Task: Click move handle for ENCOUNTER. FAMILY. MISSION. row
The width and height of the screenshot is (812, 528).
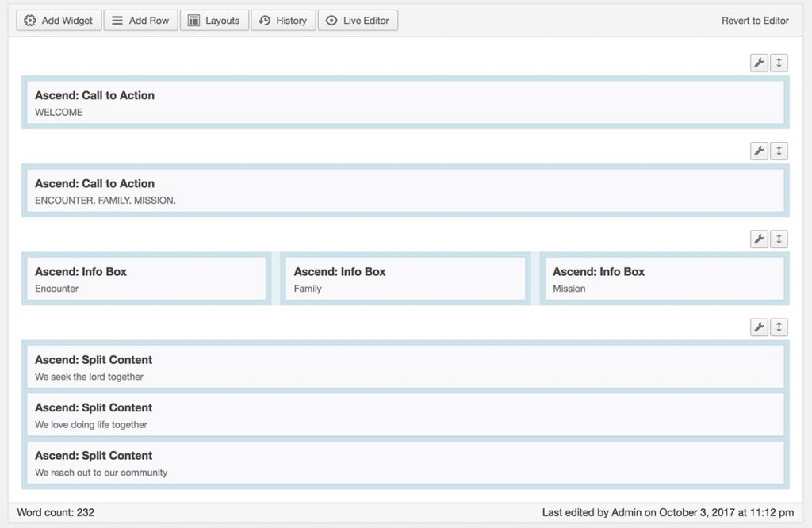Action: 779,151
